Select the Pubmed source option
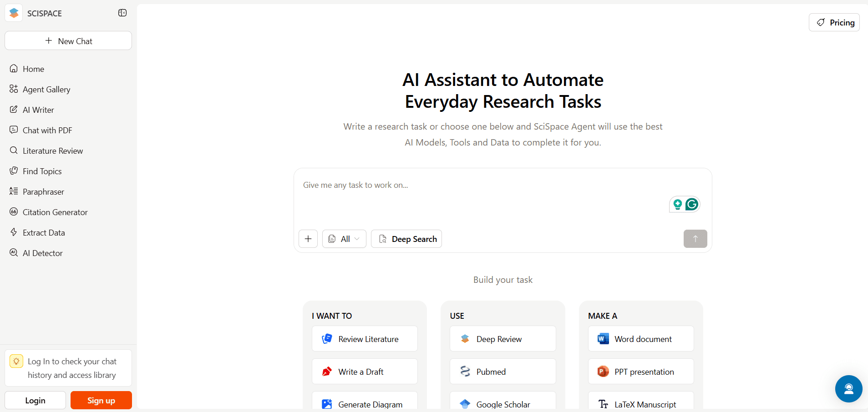The image size is (868, 412). point(503,372)
